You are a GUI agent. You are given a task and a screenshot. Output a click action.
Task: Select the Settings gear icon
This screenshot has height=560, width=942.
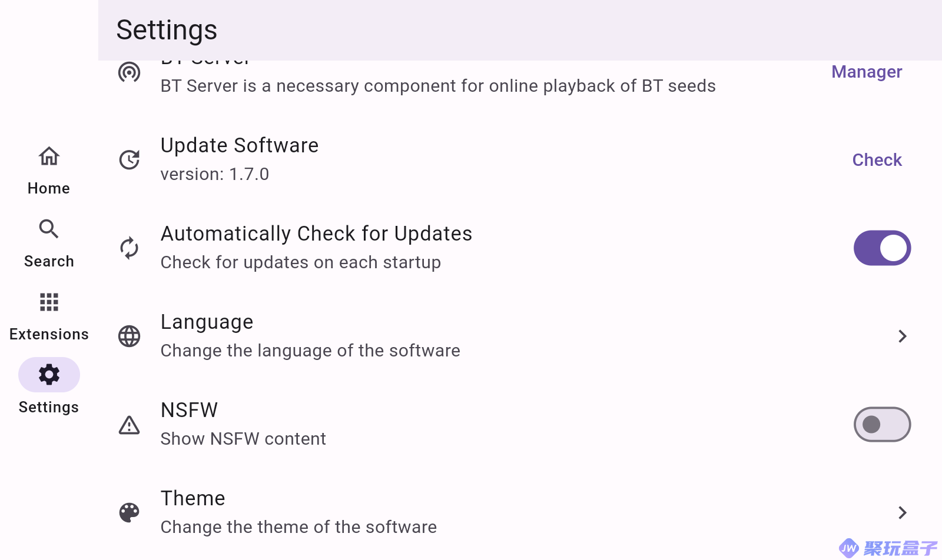tap(49, 375)
